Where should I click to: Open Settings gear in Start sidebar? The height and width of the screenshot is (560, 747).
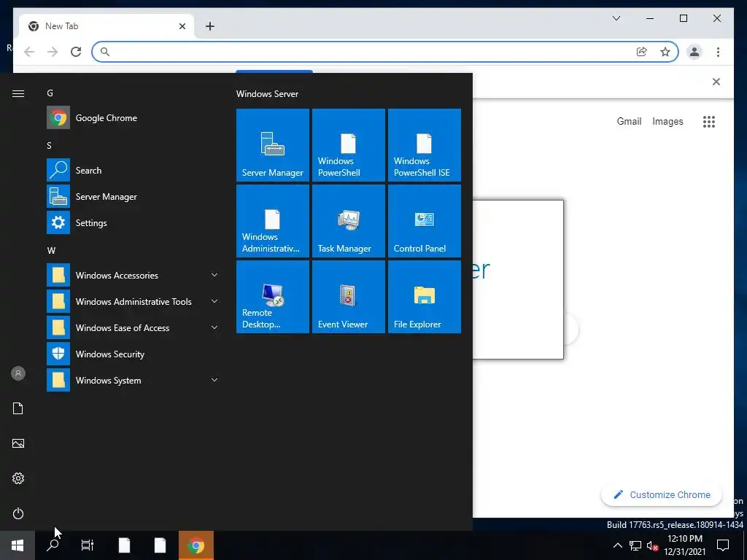point(18,478)
